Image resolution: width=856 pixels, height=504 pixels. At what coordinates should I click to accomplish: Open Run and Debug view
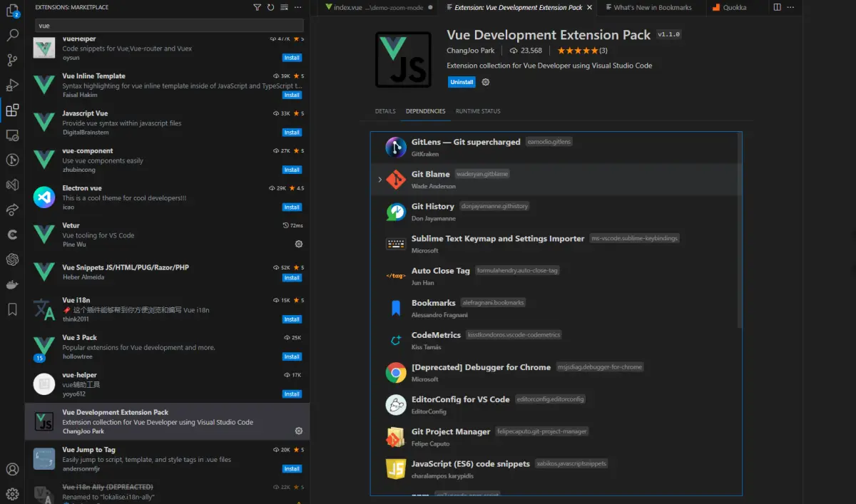click(12, 85)
